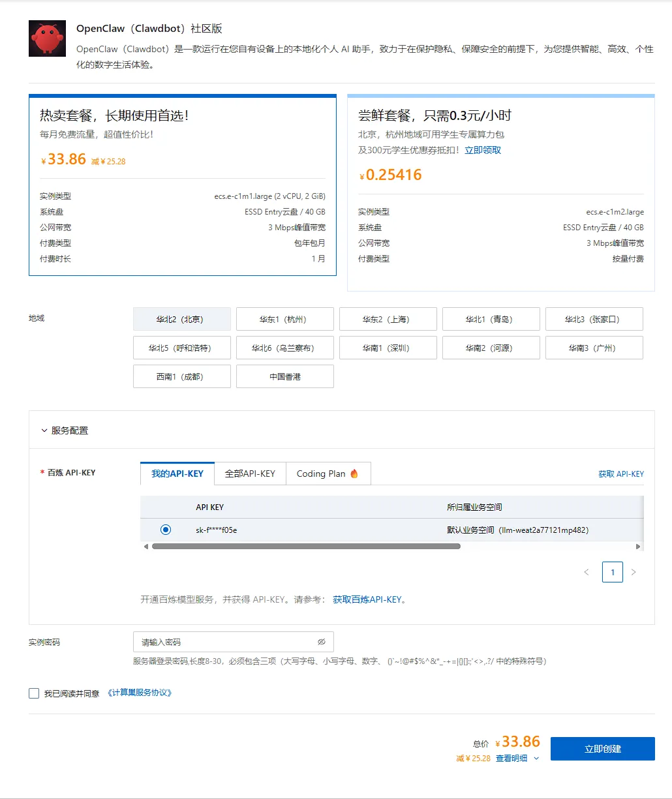Screen dimensions: 672x799
Task: Click the 所归属业务空间 column header
Action: coord(474,507)
